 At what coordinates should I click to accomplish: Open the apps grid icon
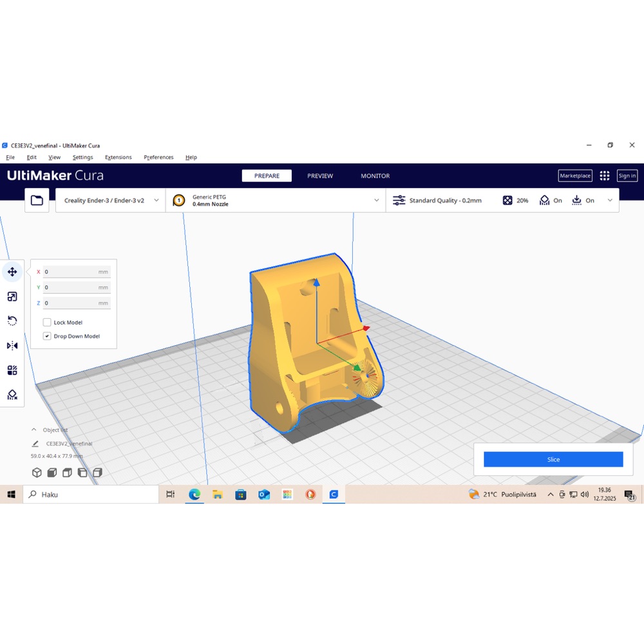pos(605,176)
